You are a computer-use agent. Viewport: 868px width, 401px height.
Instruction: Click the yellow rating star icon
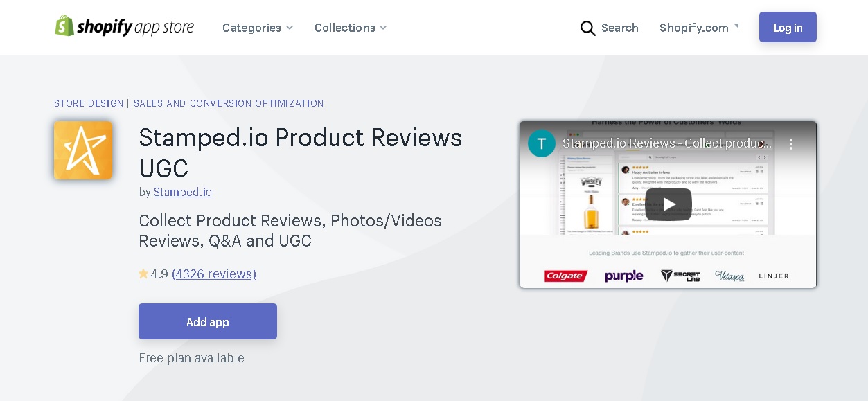(x=143, y=274)
